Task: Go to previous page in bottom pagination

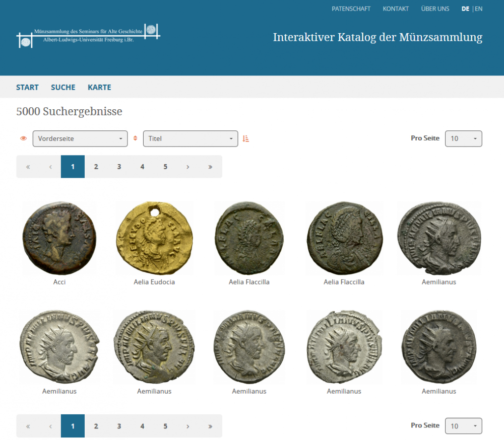Action: coord(50,426)
